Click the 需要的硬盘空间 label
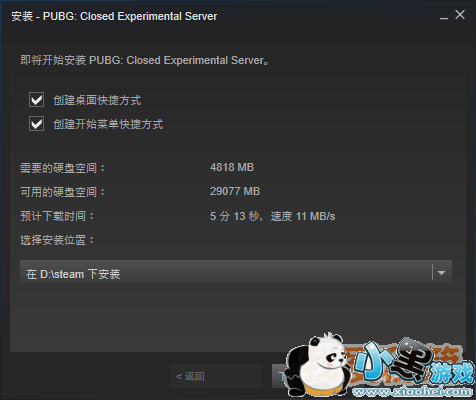This screenshot has height=400, width=476. [62, 168]
